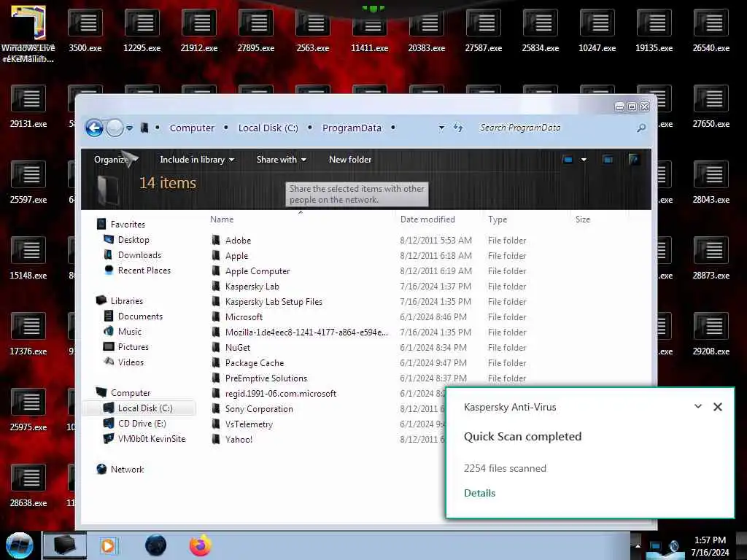The height and width of the screenshot is (560, 747).
Task: Select VM0b0t KevinSite drive in navigation pane
Action: (x=152, y=438)
